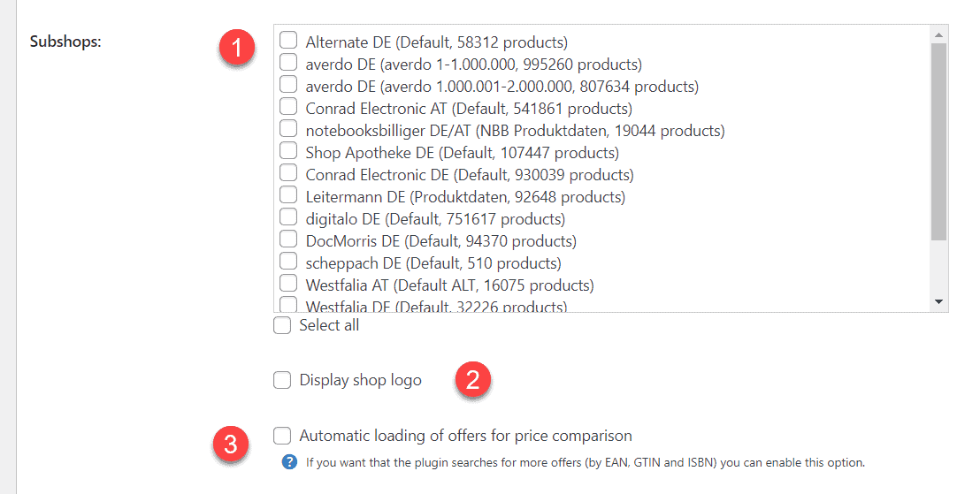Select averdo DE 1-1.000.000 subshop
The height and width of the screenshot is (494, 980).
(288, 62)
